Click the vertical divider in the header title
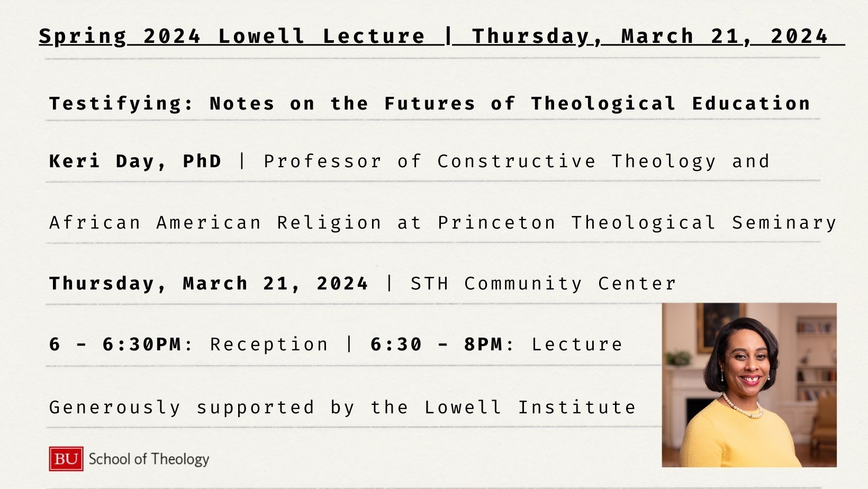 click(449, 35)
